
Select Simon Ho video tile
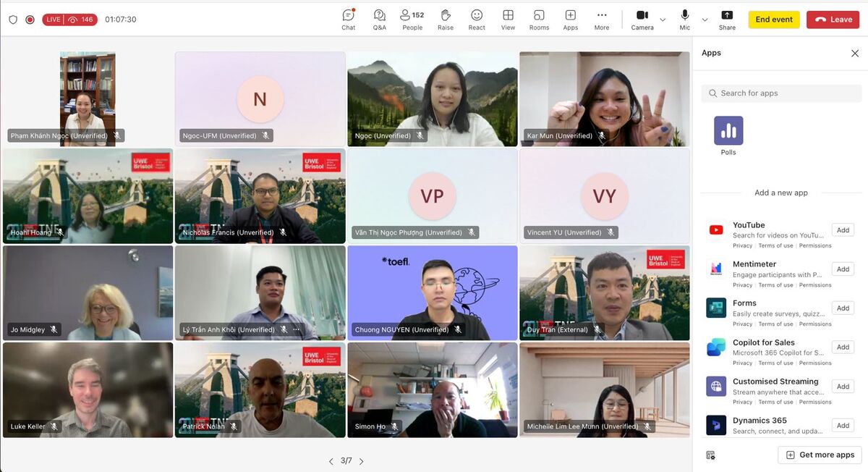tap(432, 389)
